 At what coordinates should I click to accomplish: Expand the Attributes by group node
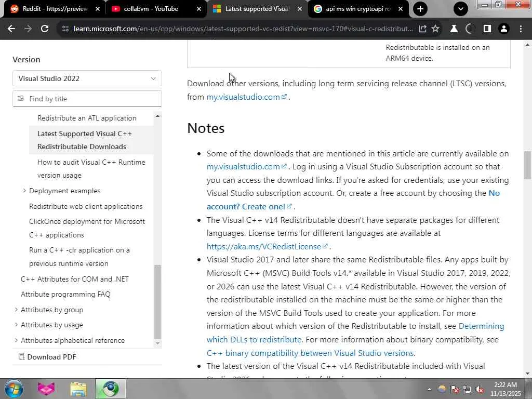[x=16, y=310]
